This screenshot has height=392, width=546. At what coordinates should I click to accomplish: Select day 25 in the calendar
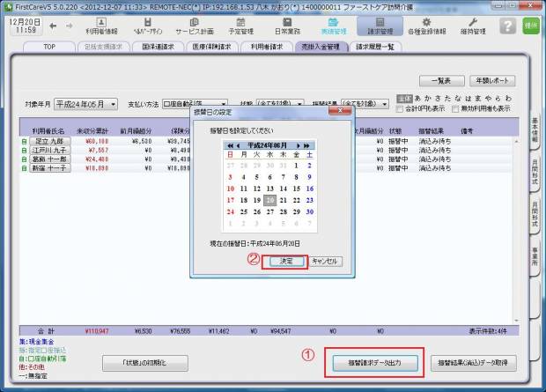245,211
